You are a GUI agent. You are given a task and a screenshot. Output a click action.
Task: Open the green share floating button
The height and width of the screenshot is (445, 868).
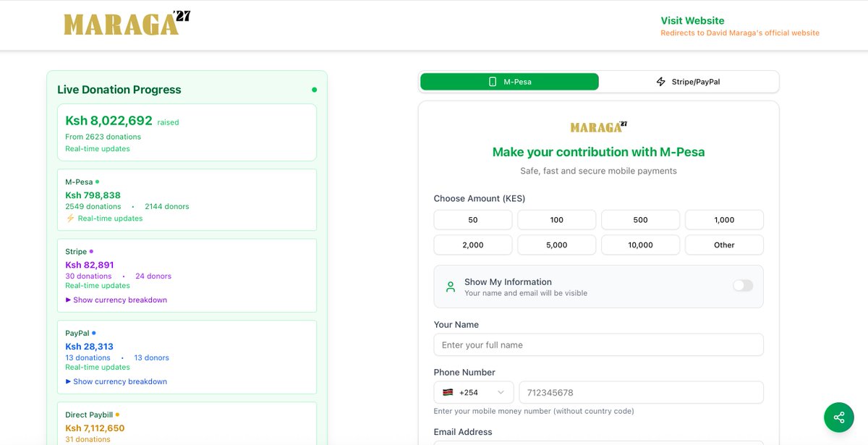pyautogui.click(x=839, y=417)
